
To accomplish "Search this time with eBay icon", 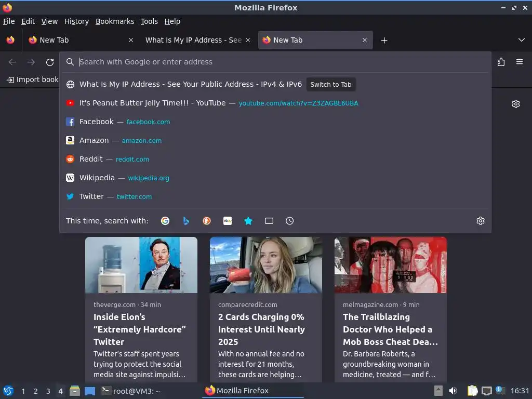I will (228, 221).
